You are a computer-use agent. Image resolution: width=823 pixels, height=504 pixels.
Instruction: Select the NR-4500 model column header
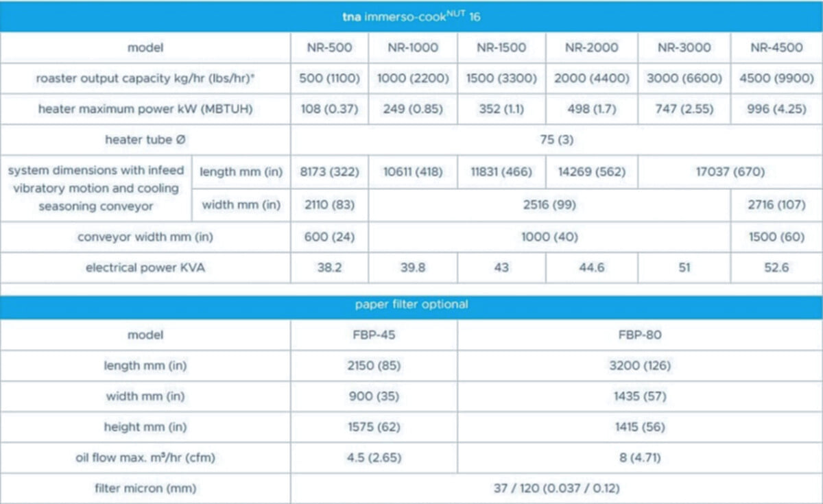click(x=776, y=47)
